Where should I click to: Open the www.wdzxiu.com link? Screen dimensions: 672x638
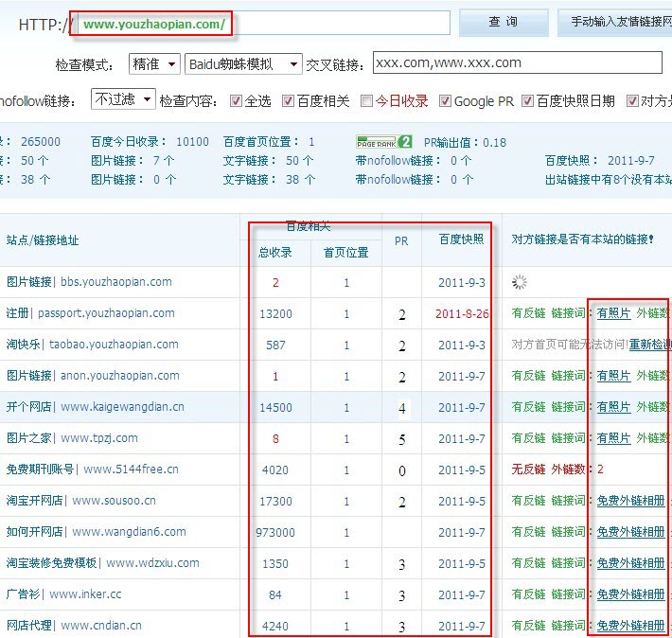[x=152, y=563]
